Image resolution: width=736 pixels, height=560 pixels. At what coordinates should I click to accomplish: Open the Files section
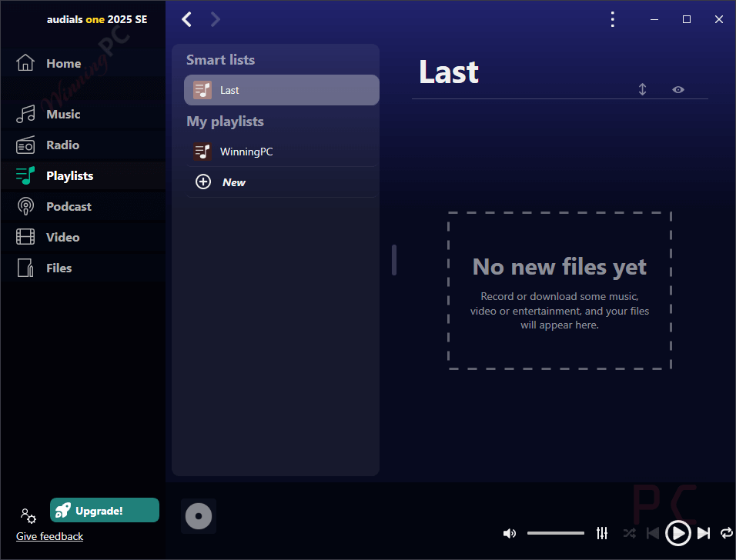pyautogui.click(x=82, y=268)
